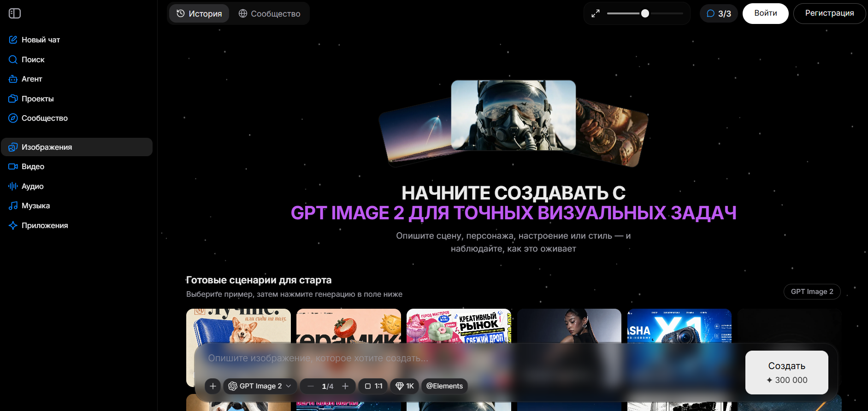Decrease image count with minus stepper
868x411 pixels.
click(311, 386)
